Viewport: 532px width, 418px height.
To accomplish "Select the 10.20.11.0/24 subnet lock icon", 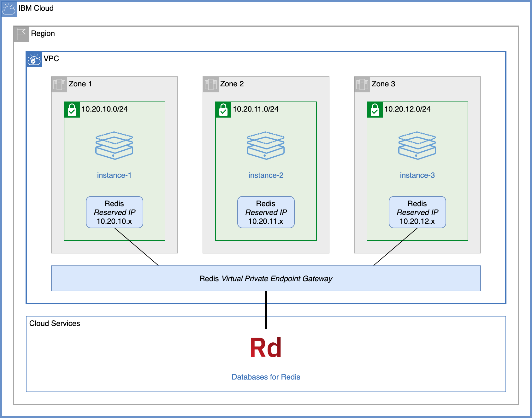I will click(x=223, y=110).
